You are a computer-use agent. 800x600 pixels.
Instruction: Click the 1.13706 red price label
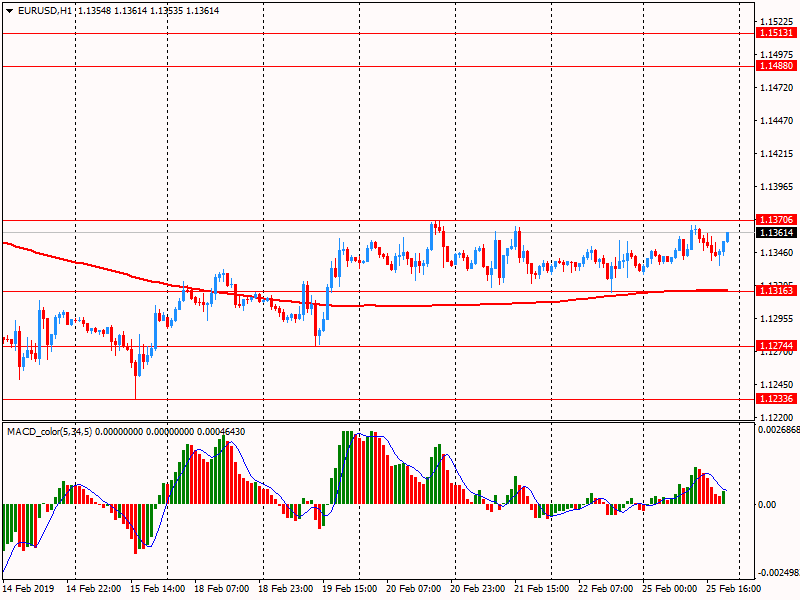click(776, 219)
